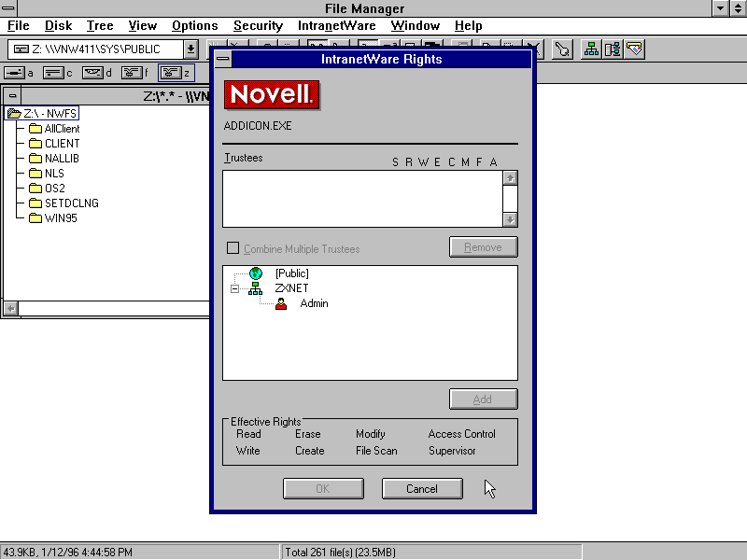Click the AllClient folder icon
Image resolution: width=747 pixels, height=560 pixels.
pos(35,129)
